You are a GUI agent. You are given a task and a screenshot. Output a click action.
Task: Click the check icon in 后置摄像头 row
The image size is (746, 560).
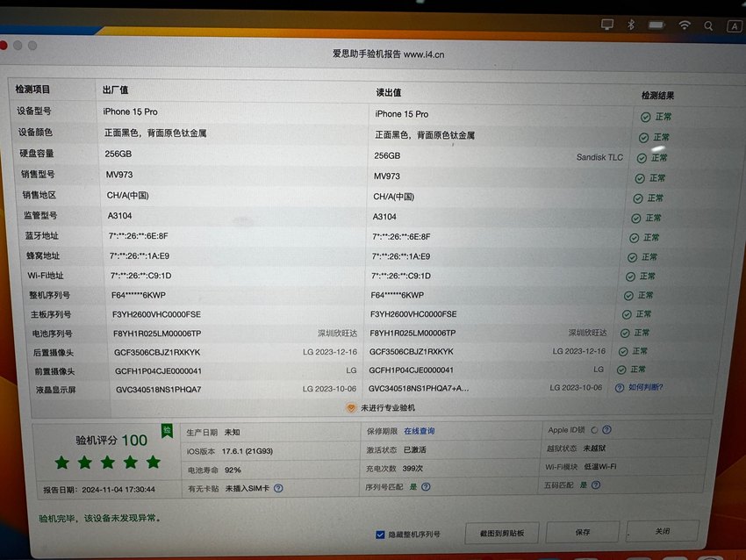point(623,352)
